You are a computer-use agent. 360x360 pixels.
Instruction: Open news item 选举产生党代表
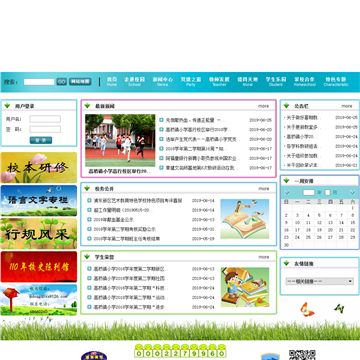[x=203, y=139]
